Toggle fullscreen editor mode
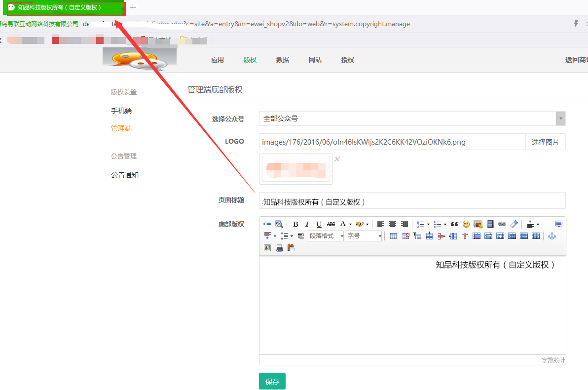Image resolution: width=588 pixels, height=390 pixels. click(x=558, y=224)
